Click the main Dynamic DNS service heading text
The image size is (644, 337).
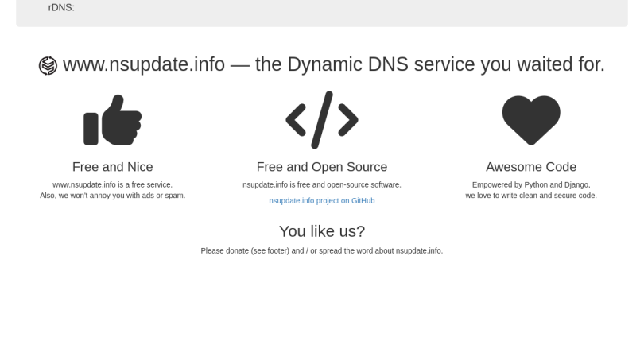tap(334, 64)
